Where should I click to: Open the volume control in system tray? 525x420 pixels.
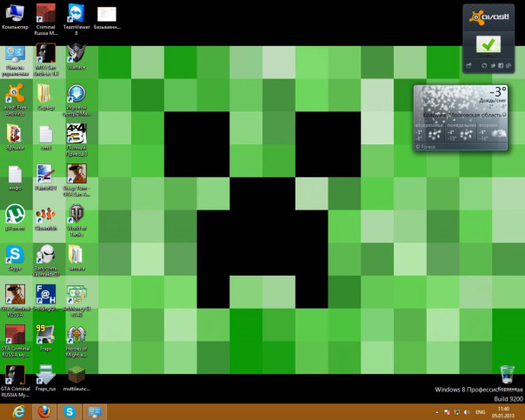point(464,410)
